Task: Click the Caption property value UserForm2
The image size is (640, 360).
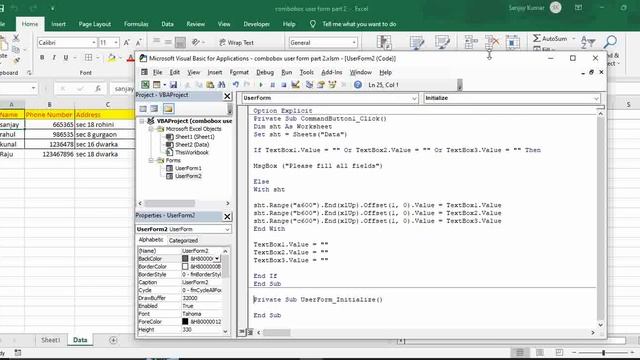Action: 202,282
